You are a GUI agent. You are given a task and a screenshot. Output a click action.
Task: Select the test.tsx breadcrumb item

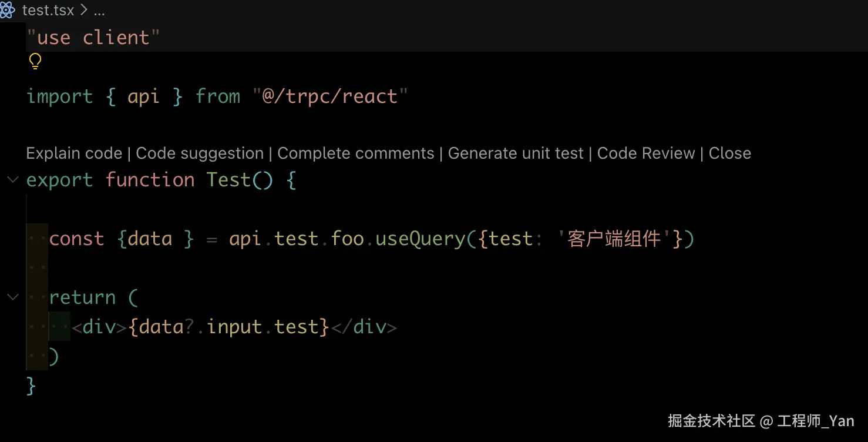pyautogui.click(x=48, y=10)
